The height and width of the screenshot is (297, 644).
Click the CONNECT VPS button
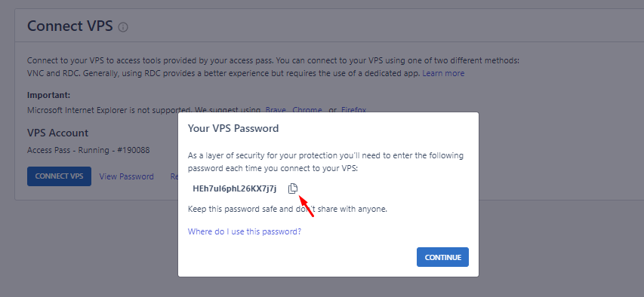(x=59, y=176)
